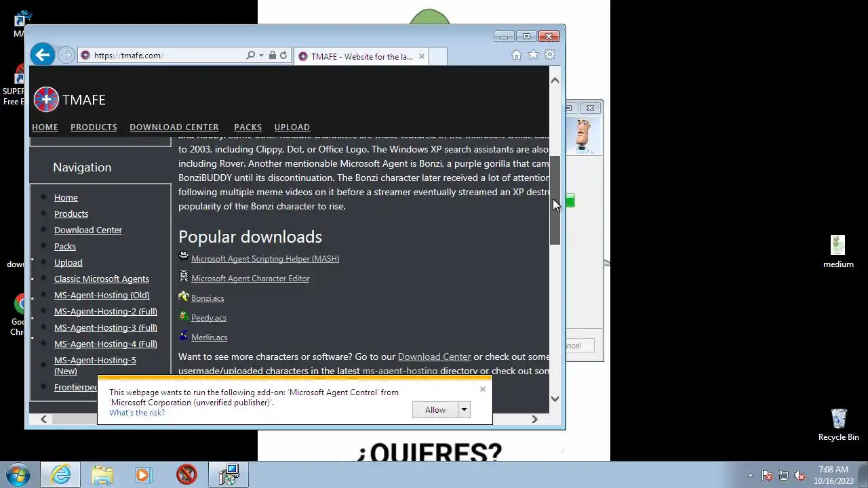This screenshot has width=868, height=488.
Task: Open the ms-agent-hosting link in paragraph
Action: click(400, 371)
